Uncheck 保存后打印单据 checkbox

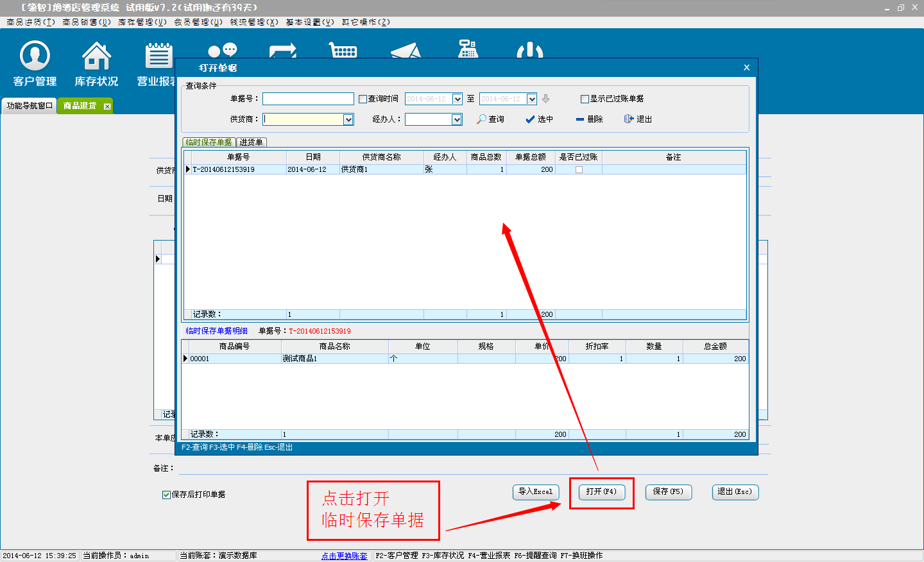[166, 495]
